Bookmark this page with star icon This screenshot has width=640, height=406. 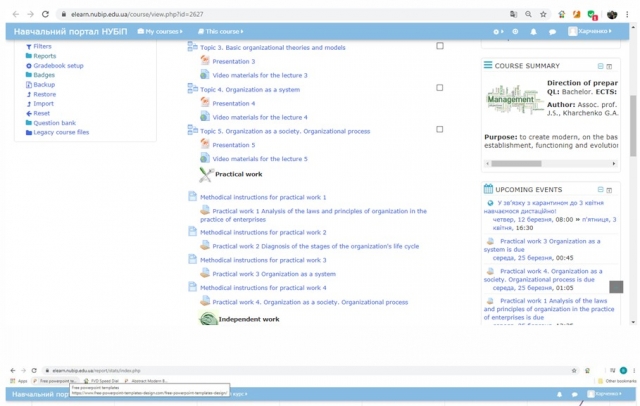point(543,14)
